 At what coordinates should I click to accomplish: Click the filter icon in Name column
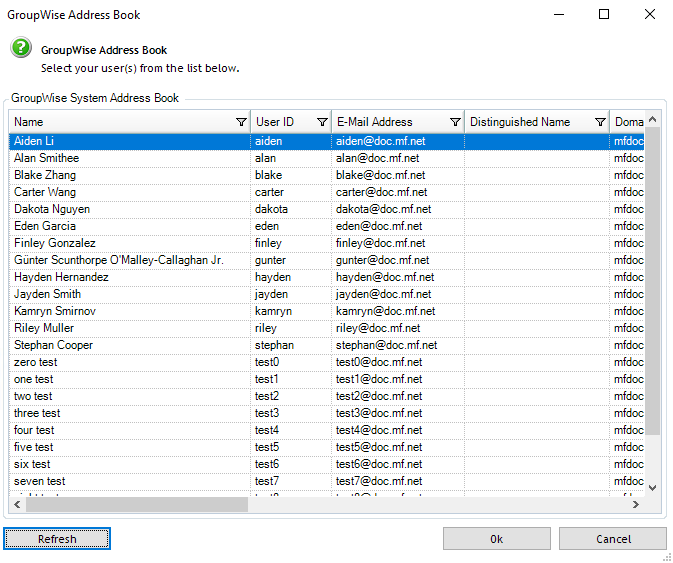tap(241, 122)
